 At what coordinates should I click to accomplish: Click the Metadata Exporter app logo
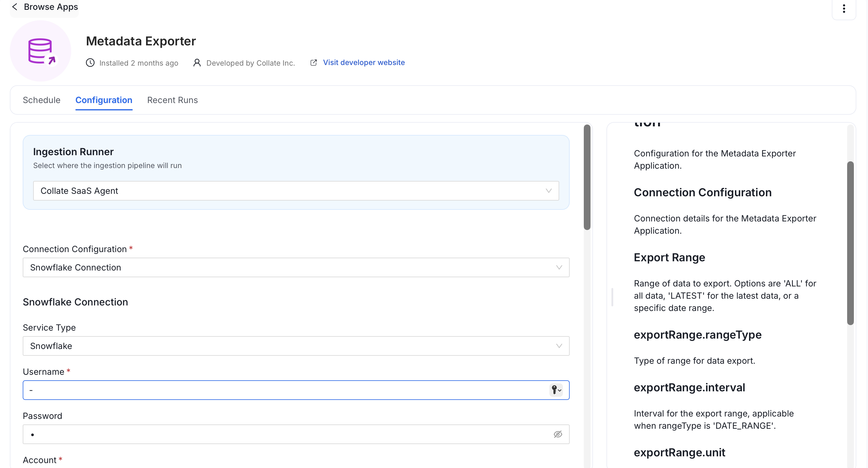41,51
